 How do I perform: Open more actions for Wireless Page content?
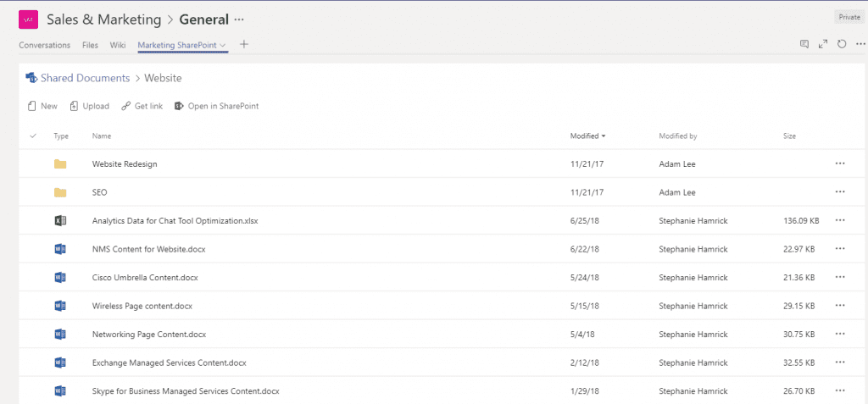(x=840, y=306)
